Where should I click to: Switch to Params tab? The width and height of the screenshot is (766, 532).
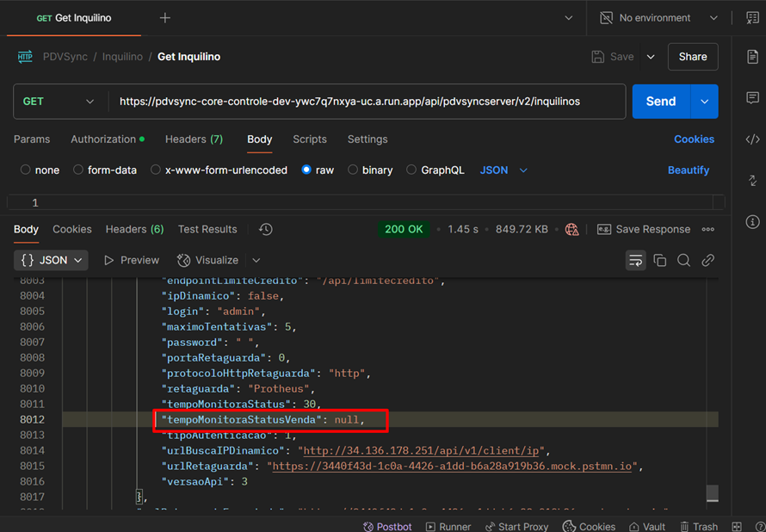tap(32, 139)
